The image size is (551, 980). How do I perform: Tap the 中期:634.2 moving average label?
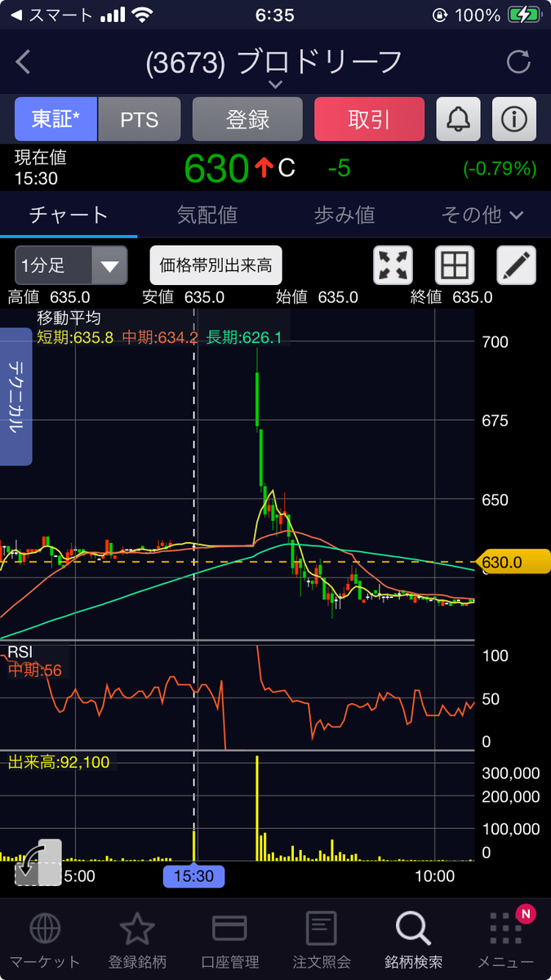click(x=160, y=336)
